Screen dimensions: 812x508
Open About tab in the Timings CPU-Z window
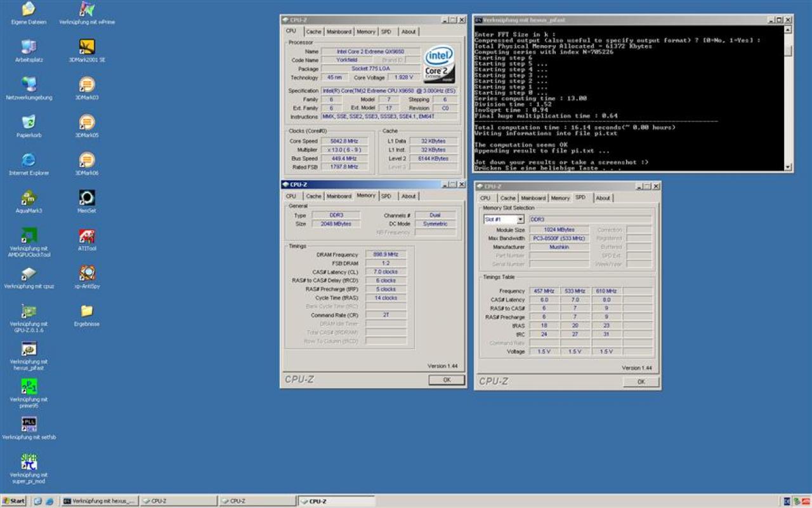coord(409,196)
